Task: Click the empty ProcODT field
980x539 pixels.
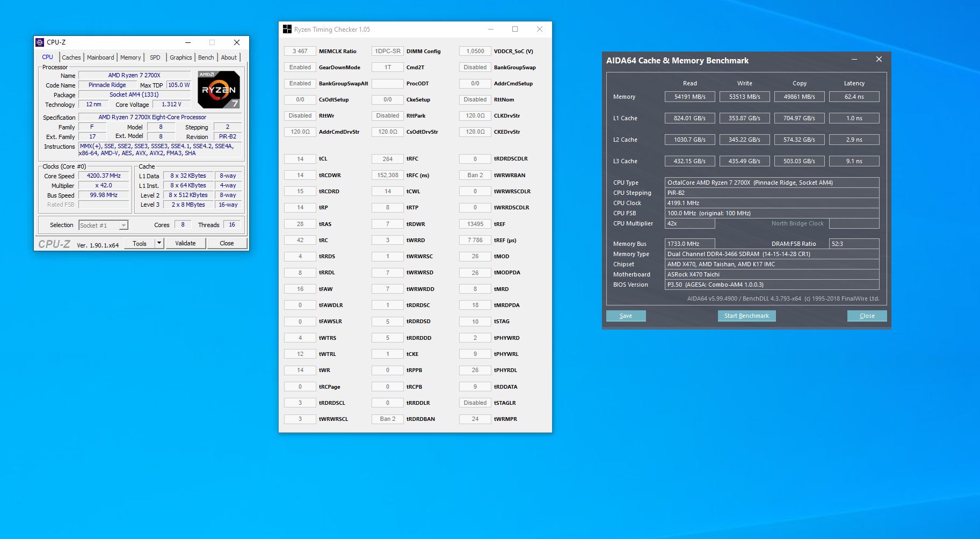Action: [388, 84]
